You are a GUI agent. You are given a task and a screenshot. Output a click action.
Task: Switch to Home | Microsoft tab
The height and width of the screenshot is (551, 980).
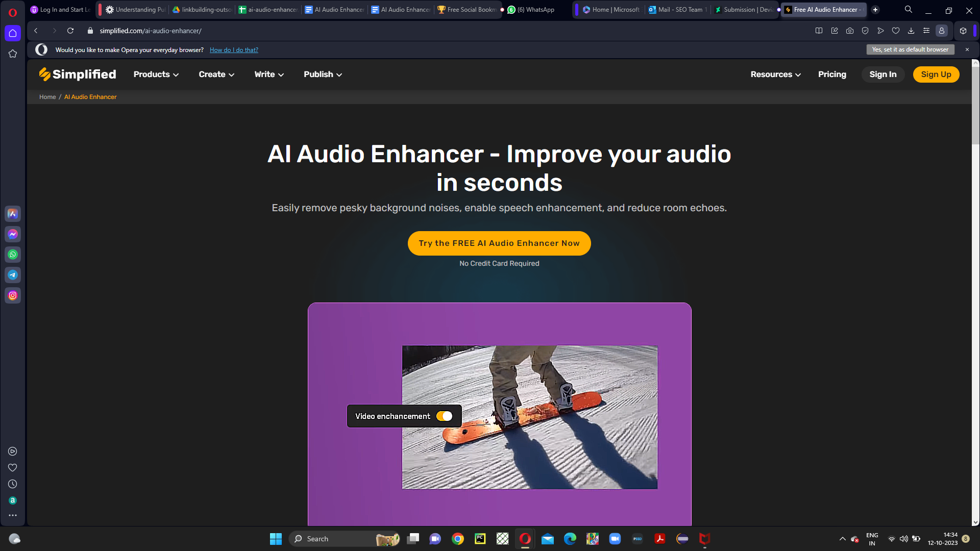pos(611,9)
